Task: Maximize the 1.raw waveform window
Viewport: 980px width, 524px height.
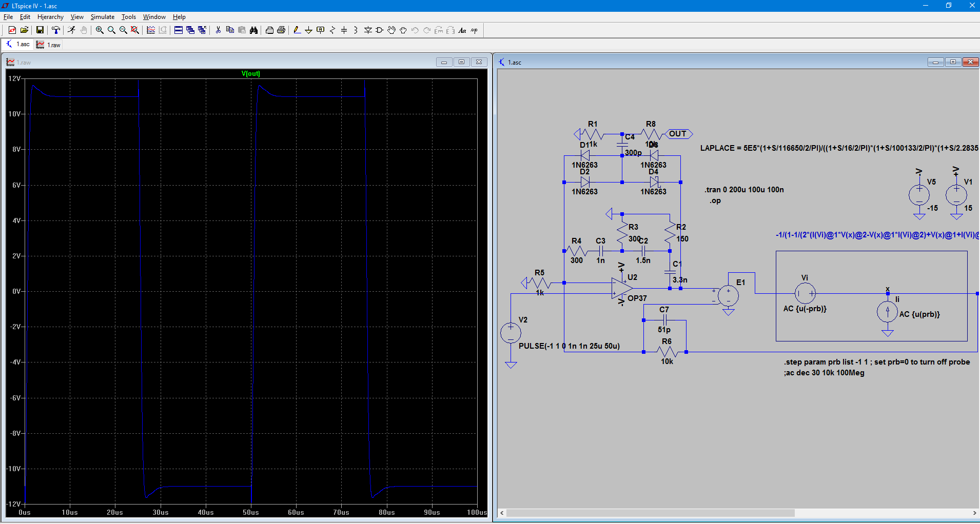Action: pyautogui.click(x=461, y=62)
